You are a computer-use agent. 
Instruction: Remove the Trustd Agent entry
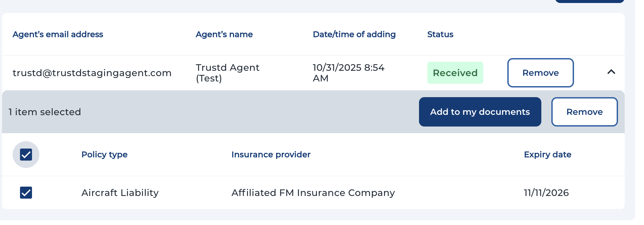[x=540, y=73]
